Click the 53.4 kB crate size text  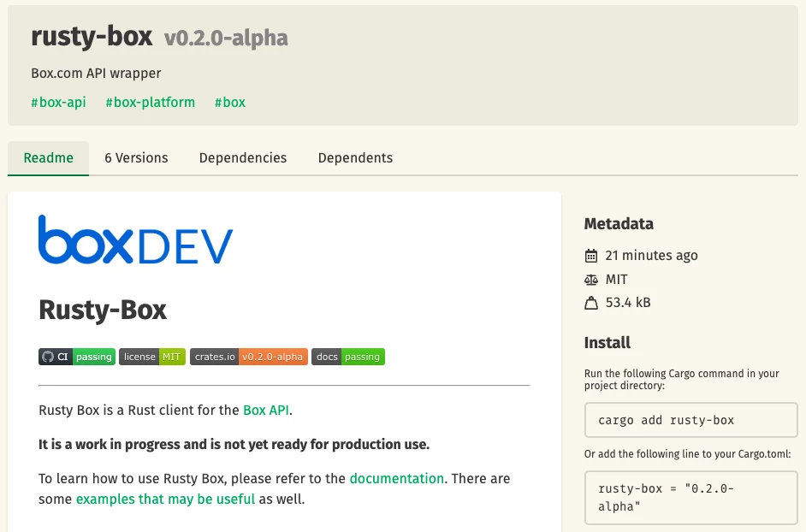click(x=628, y=303)
